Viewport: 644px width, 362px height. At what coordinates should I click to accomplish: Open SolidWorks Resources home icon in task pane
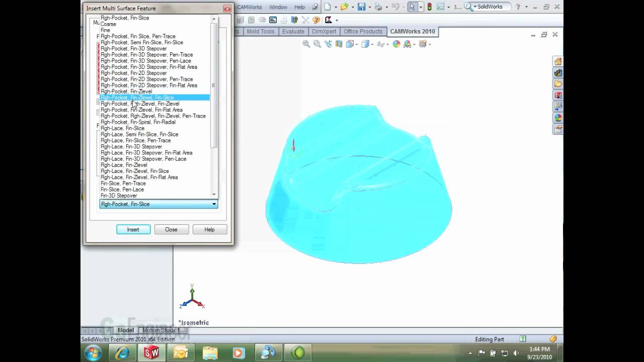(558, 61)
